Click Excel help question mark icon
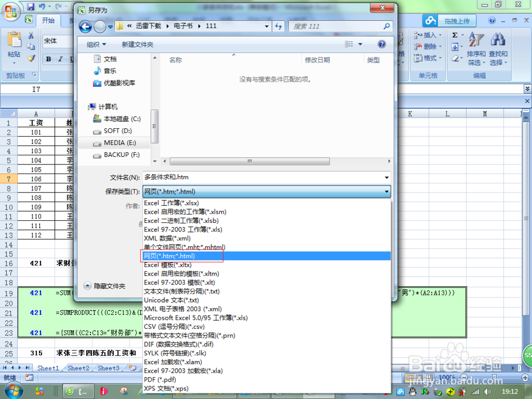This screenshot has width=532, height=399. pyautogui.click(x=492, y=20)
